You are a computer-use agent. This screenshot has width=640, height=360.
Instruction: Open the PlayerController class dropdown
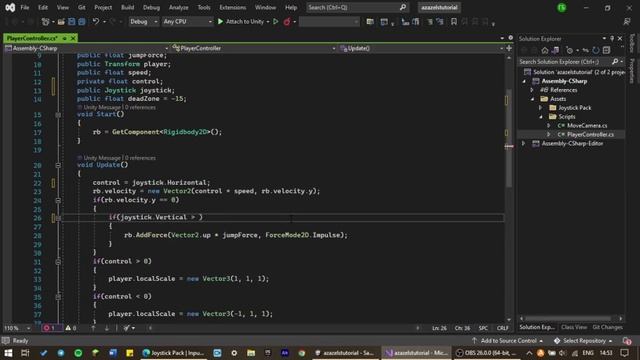[x=254, y=48]
